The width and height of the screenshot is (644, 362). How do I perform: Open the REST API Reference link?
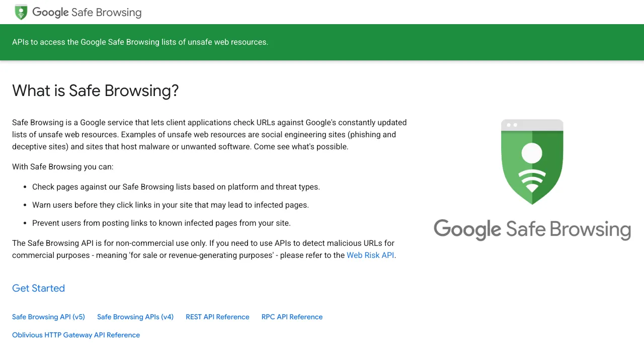(217, 317)
